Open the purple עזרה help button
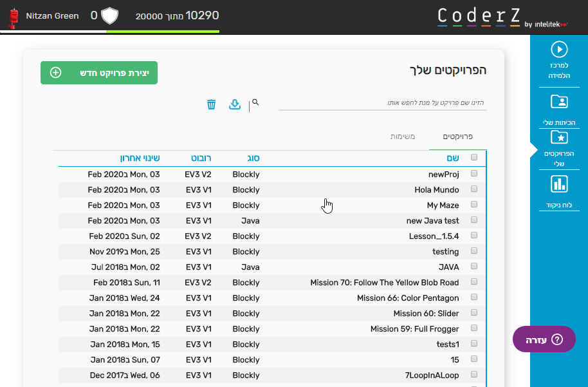 (544, 339)
